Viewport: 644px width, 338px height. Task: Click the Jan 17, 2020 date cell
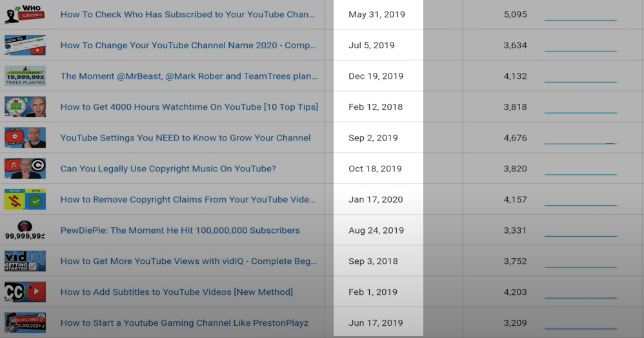point(378,199)
